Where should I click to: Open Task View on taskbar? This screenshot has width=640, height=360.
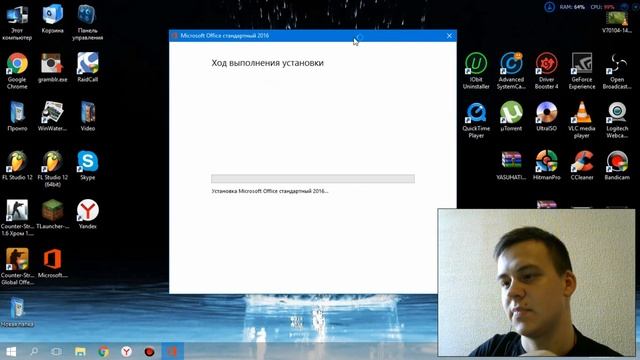pos(57,351)
